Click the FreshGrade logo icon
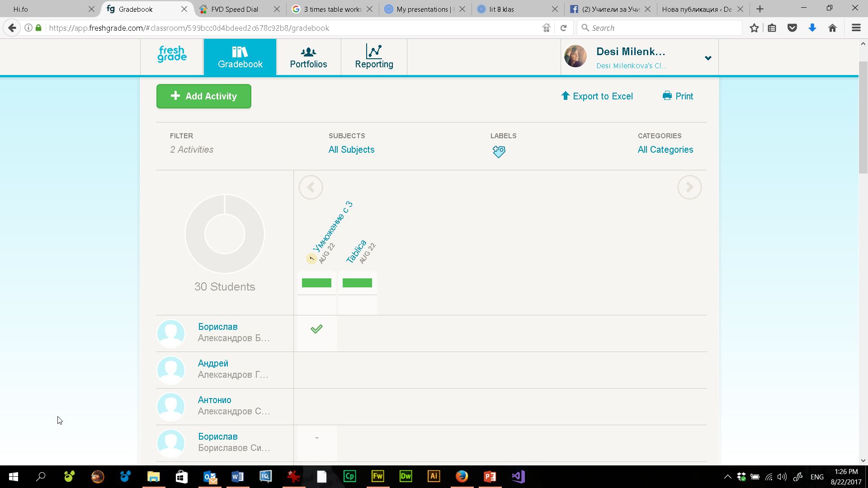The width and height of the screenshot is (868, 488). [x=172, y=54]
